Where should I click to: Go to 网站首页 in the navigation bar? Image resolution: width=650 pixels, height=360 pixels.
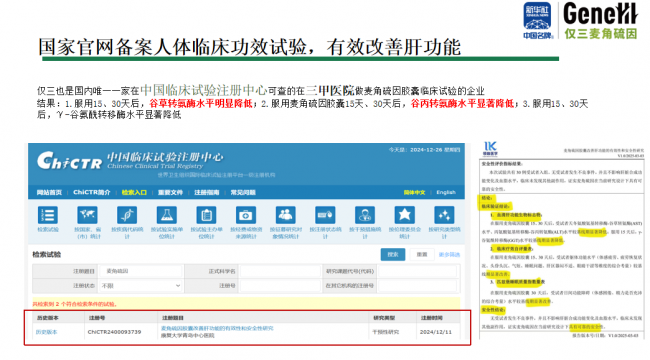pyautogui.click(x=49, y=192)
